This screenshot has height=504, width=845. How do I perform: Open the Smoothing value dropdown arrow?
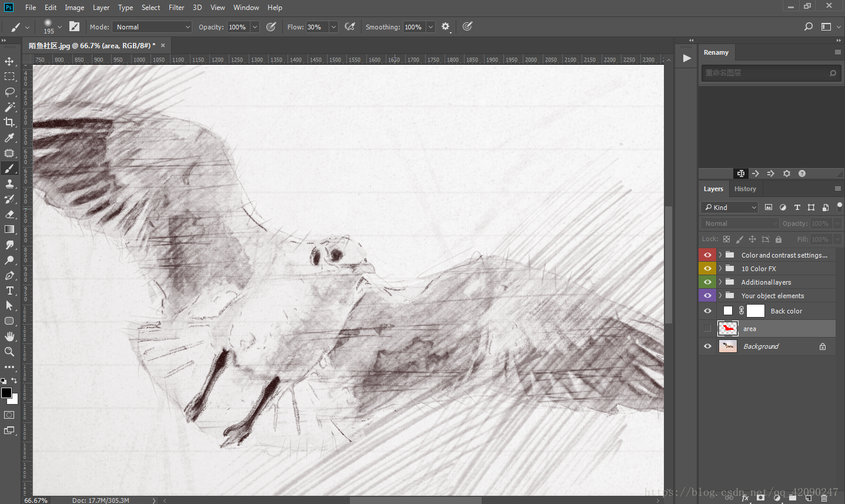430,27
